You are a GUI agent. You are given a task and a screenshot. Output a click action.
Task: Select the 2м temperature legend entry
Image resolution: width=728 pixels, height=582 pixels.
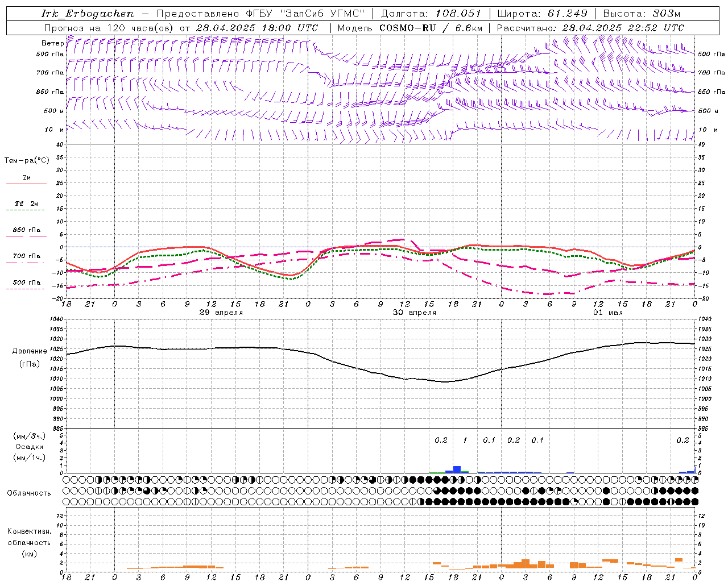[x=27, y=178]
